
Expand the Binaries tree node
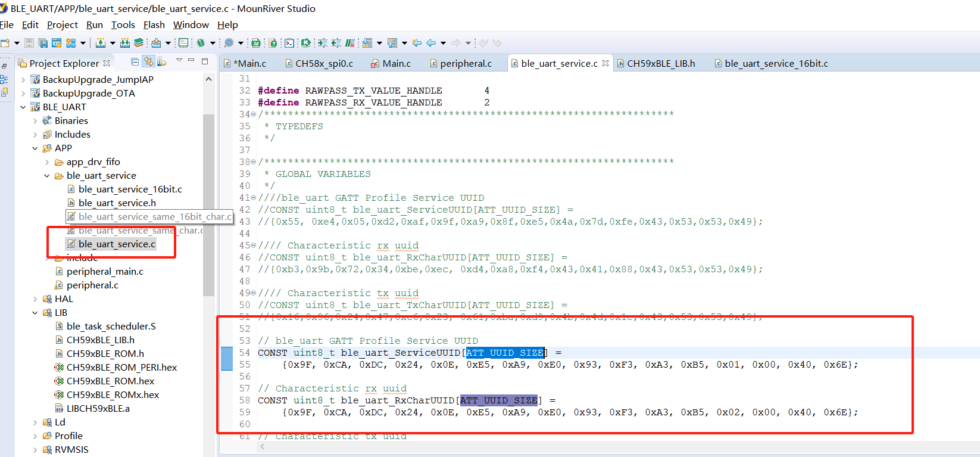click(35, 121)
